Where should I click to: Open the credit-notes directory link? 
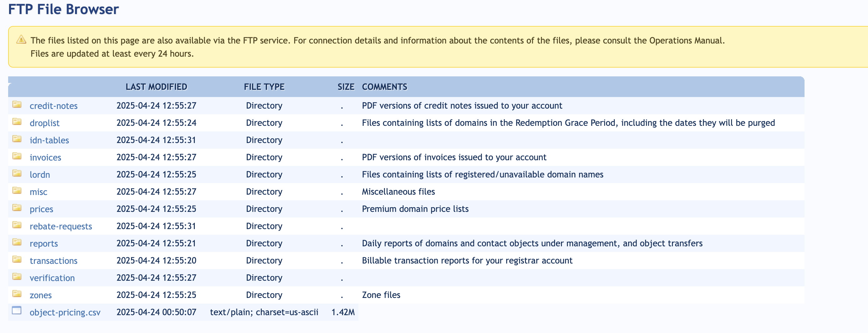[53, 106]
